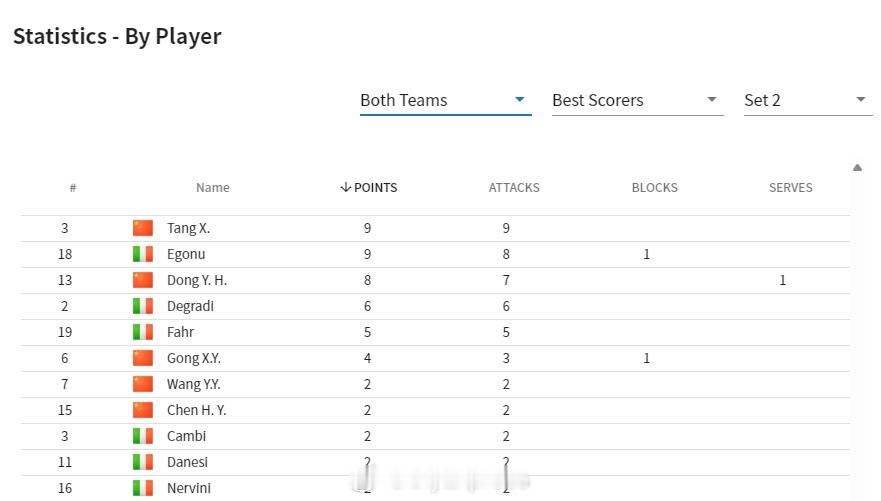
Task: Click the descending arrow next to POINTS
Action: pyautogui.click(x=346, y=187)
